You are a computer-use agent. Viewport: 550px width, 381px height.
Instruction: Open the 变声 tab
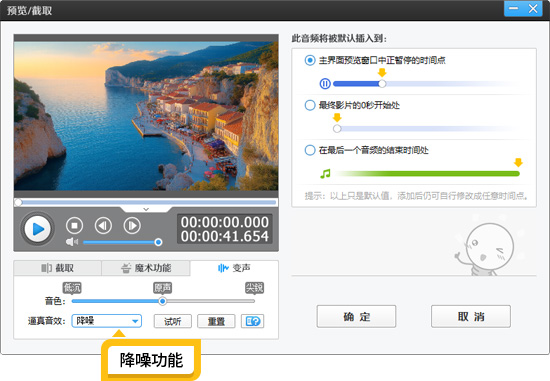(x=234, y=268)
